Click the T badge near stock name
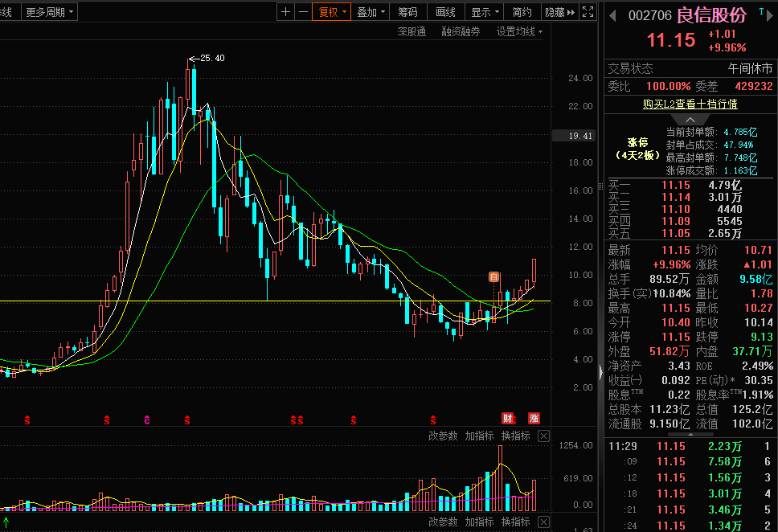 (761, 11)
